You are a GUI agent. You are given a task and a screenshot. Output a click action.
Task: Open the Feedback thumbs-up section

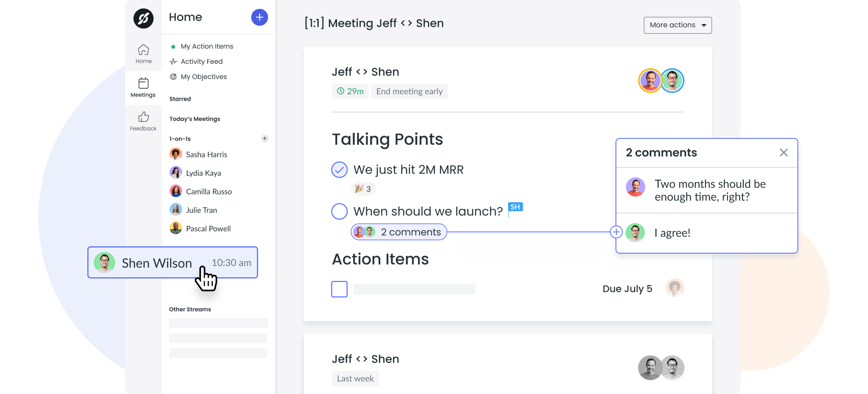[143, 121]
